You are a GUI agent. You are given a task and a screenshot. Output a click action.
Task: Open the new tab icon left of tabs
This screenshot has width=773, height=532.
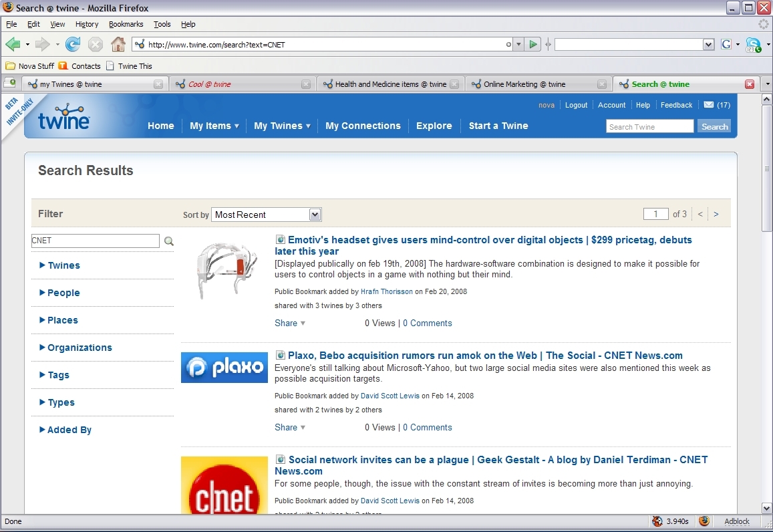(9, 84)
